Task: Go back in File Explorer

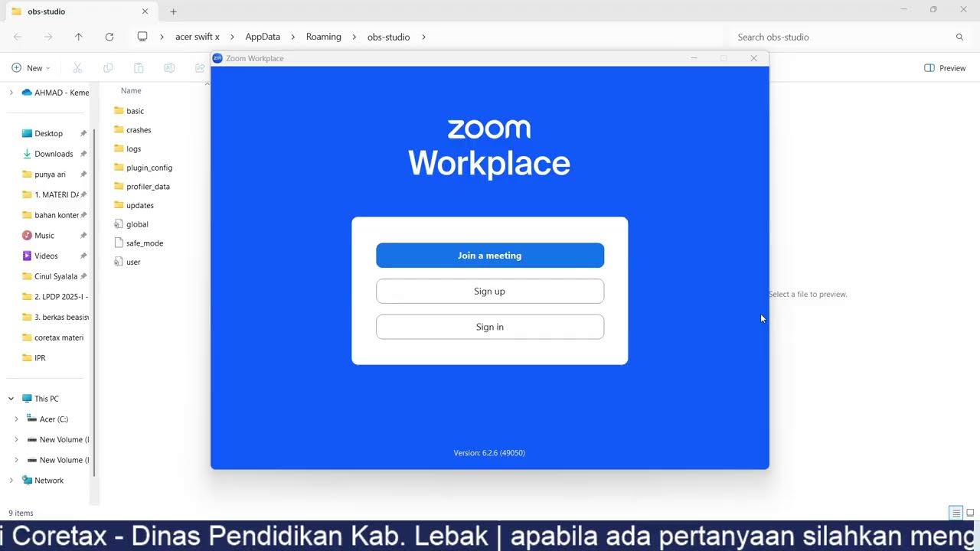Action: 18,37
